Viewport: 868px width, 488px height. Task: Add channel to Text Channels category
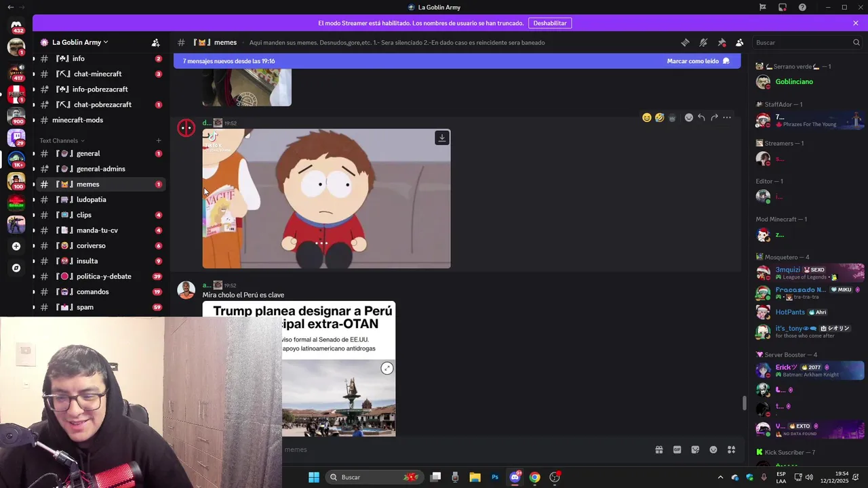coord(159,140)
